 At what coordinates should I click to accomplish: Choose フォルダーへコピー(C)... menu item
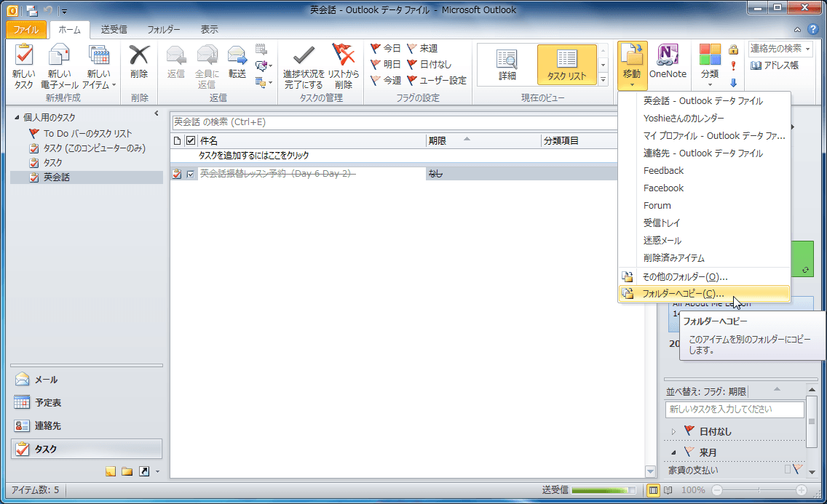(x=704, y=294)
